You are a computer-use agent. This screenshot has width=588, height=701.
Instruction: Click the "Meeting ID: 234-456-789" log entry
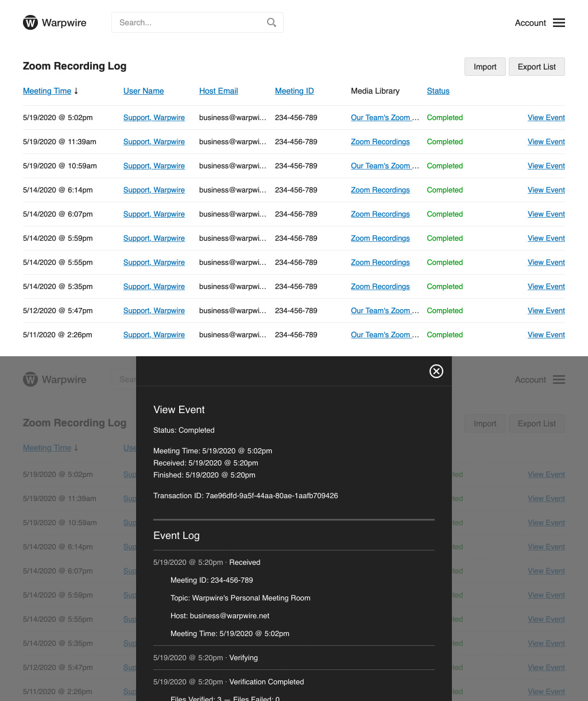pyautogui.click(x=211, y=580)
